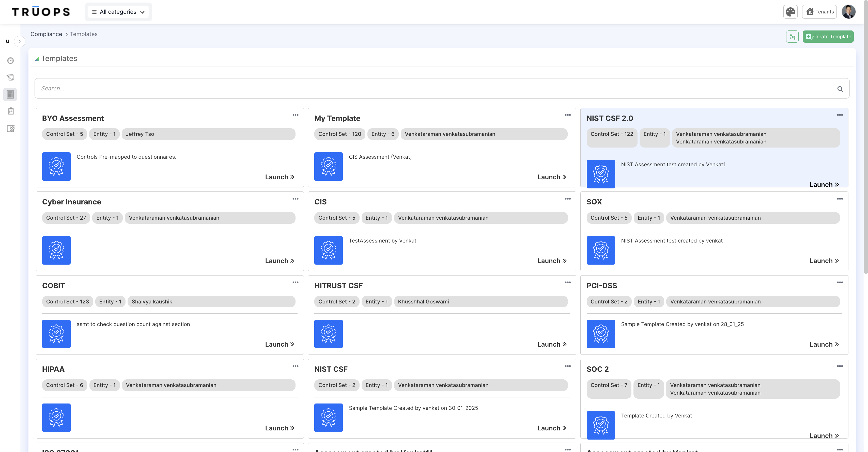Click the BYO Assessment badge icon

tap(56, 166)
